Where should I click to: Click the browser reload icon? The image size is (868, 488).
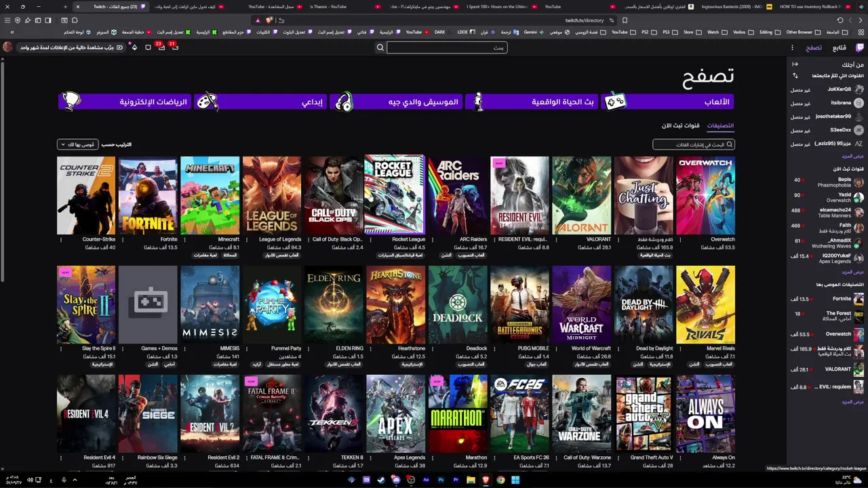[840, 20]
